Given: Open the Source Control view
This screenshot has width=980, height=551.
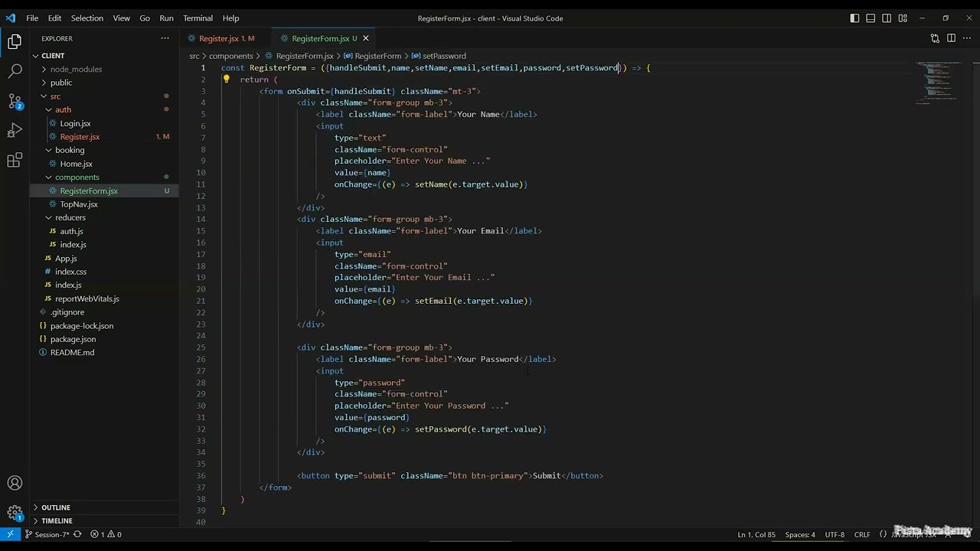Looking at the screenshot, I should [x=15, y=101].
